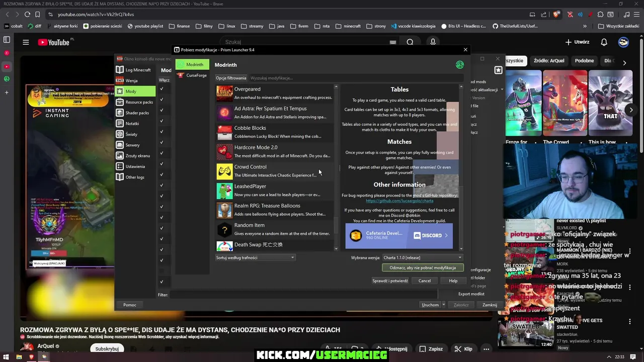Viewport: 644px width, 362px height.
Task: Open Windows Start menu
Action: pos(6,357)
